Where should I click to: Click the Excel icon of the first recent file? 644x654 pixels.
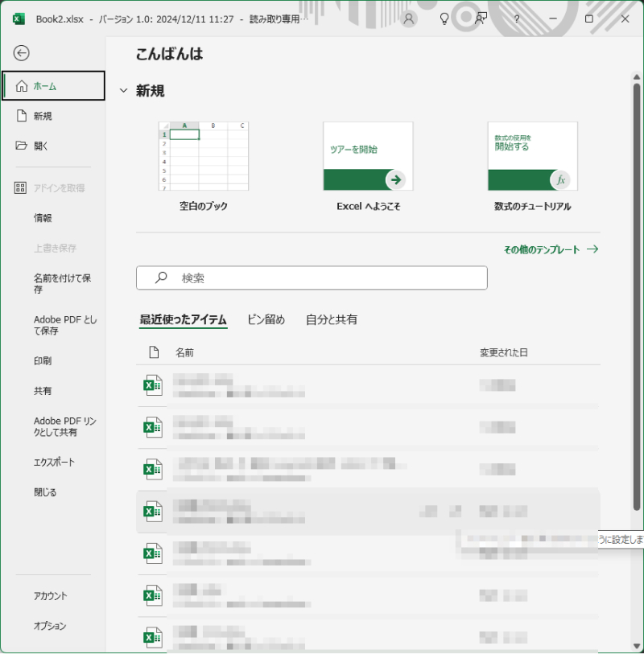152,385
